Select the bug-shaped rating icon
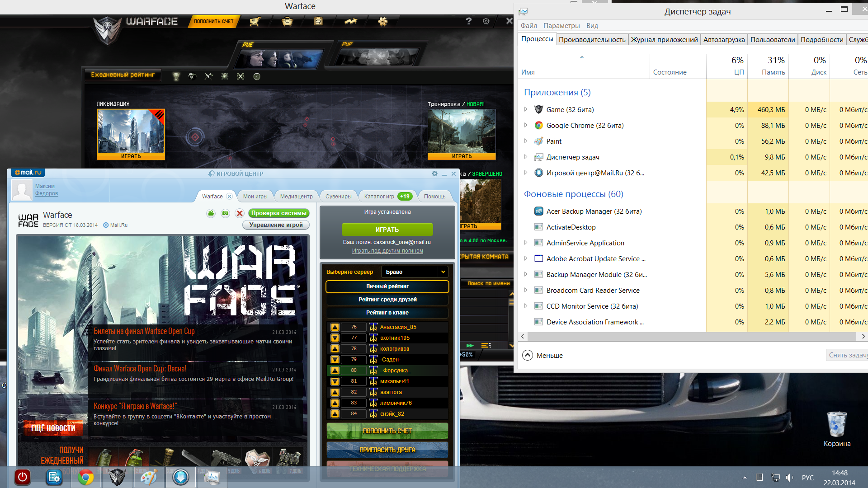This screenshot has height=488, width=868. click(225, 76)
